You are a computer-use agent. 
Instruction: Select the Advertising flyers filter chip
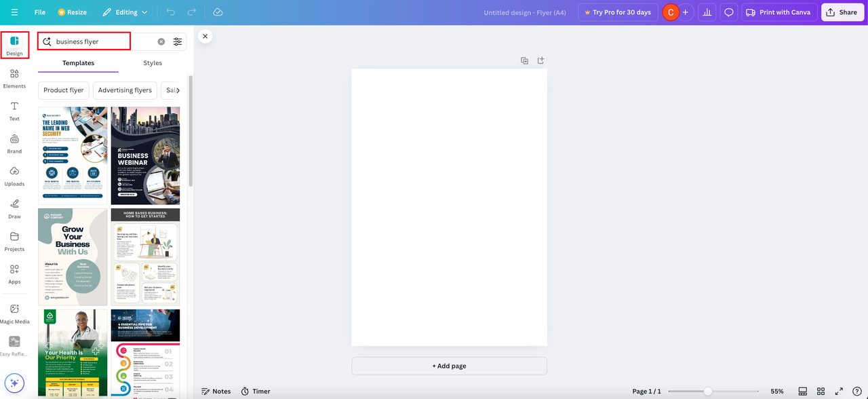point(125,90)
